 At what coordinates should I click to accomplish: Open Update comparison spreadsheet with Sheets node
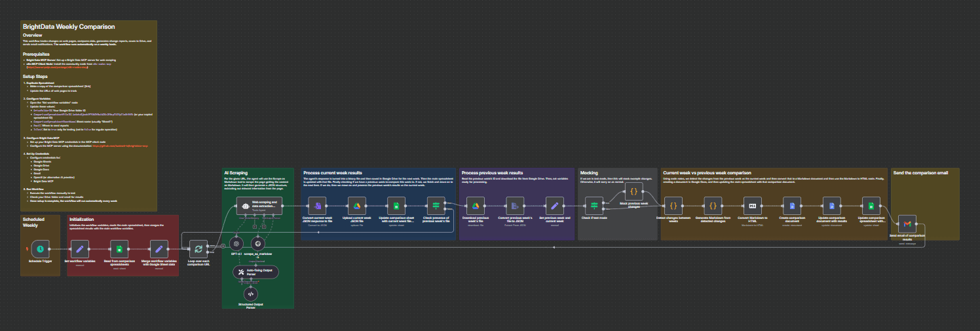tap(871, 205)
